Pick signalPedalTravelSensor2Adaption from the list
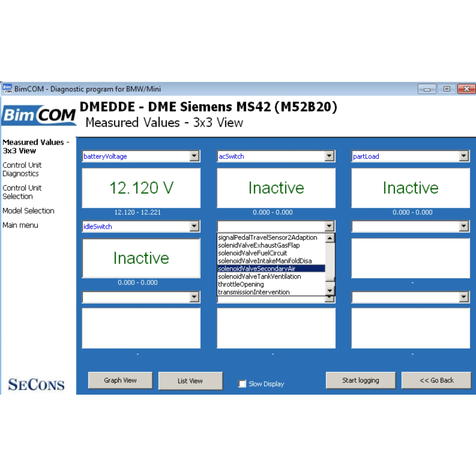This screenshot has height=476, width=476. (267, 238)
